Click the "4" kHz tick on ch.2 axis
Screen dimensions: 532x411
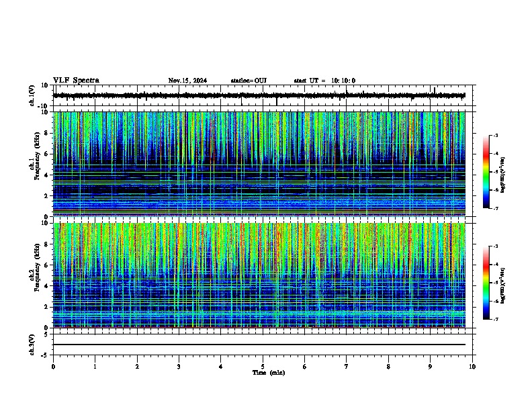[47, 286]
